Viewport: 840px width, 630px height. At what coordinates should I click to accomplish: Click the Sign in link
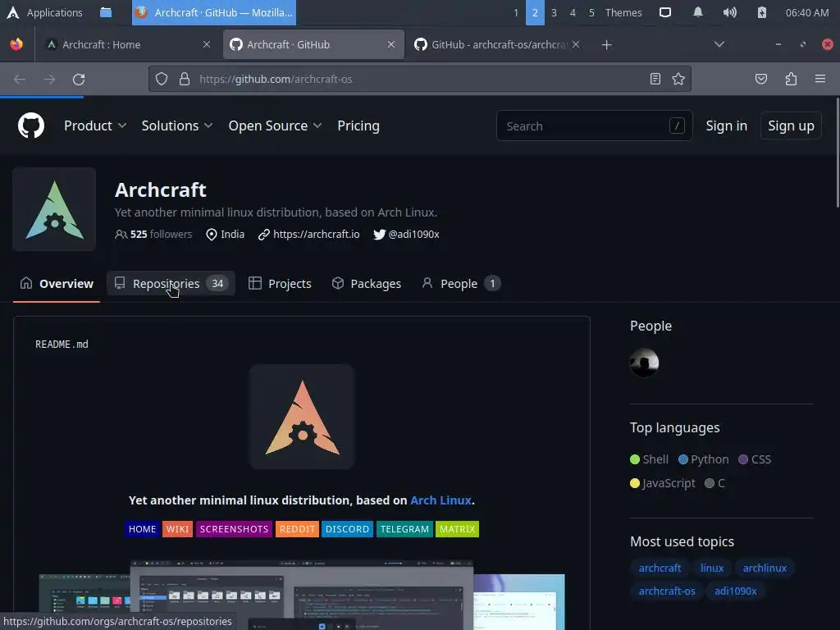(x=727, y=126)
